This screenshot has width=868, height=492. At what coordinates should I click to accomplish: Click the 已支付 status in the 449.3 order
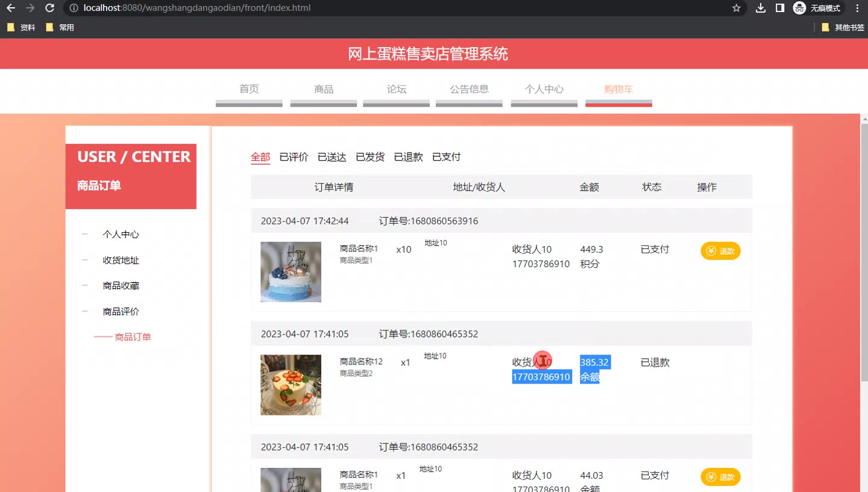coord(655,249)
